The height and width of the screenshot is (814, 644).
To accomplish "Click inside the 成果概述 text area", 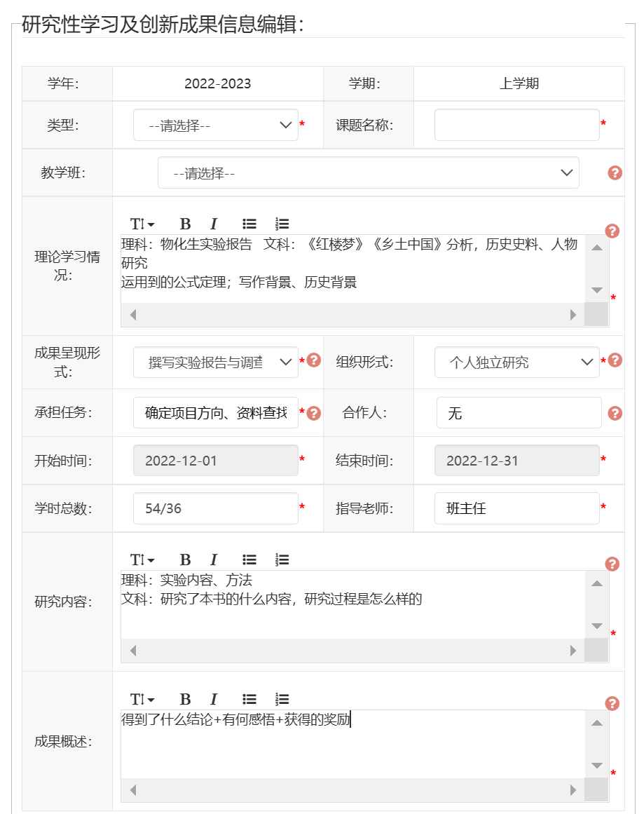I will (353, 744).
